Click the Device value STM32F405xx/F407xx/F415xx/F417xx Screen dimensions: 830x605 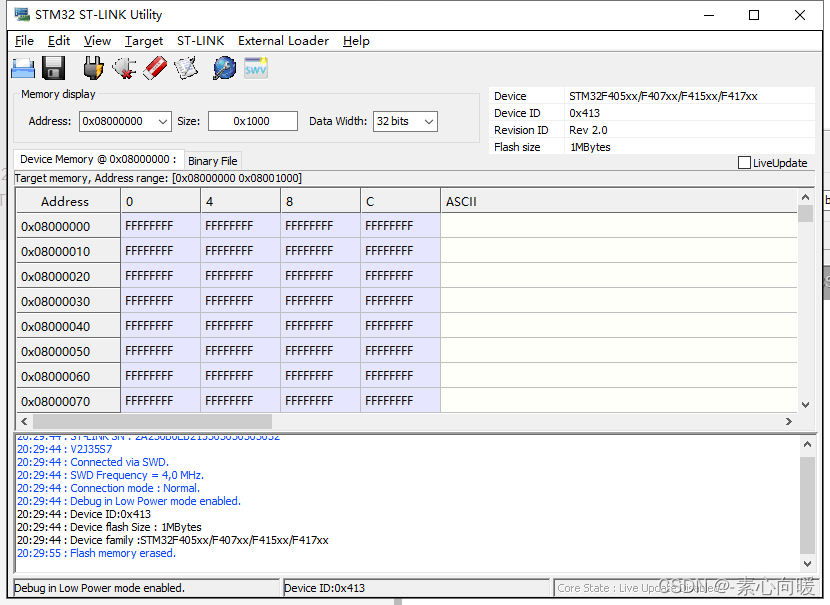click(x=663, y=96)
